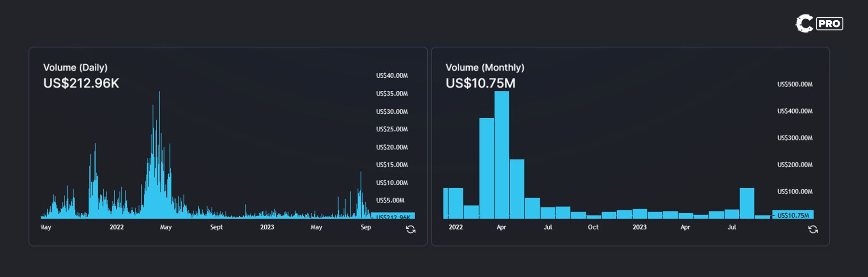Click the US$10.75M current value tag on the axis
This screenshot has height=277, width=868.
793,215
